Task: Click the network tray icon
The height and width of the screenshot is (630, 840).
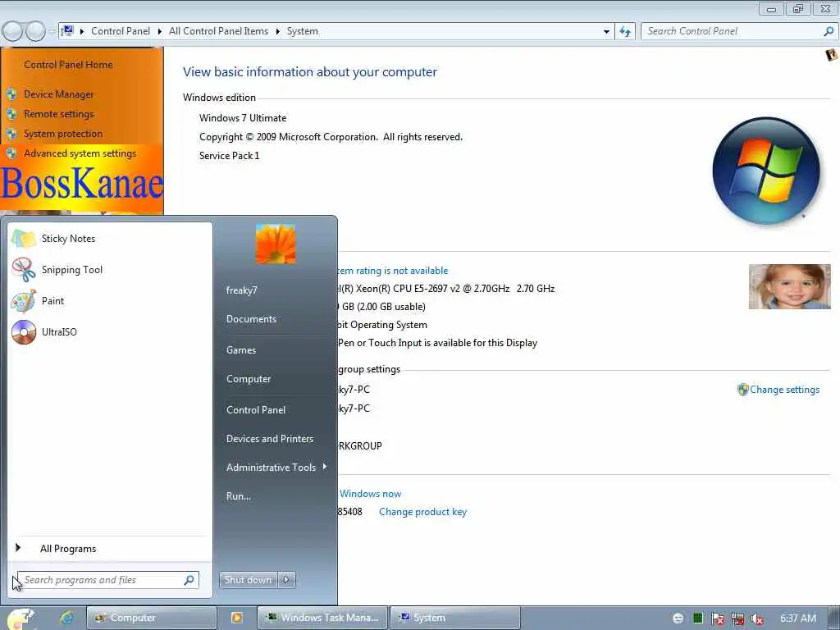Action: pos(737,619)
